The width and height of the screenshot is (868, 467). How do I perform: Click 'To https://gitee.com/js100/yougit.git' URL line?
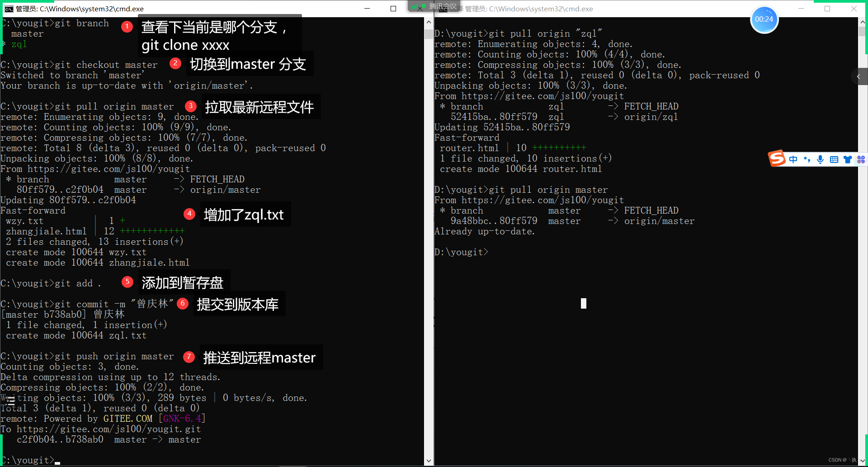(101, 429)
